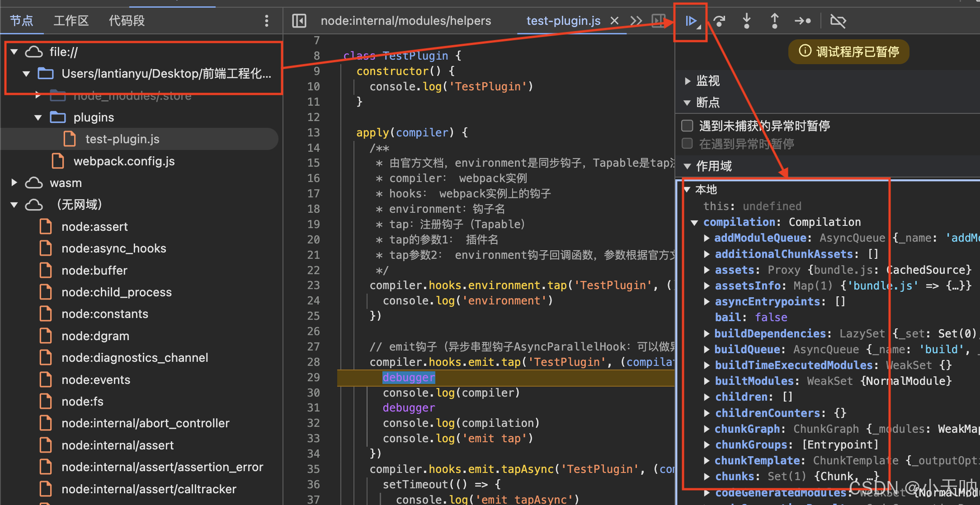Click the single step arrow icon
The height and width of the screenshot is (505, 980).
(x=802, y=21)
